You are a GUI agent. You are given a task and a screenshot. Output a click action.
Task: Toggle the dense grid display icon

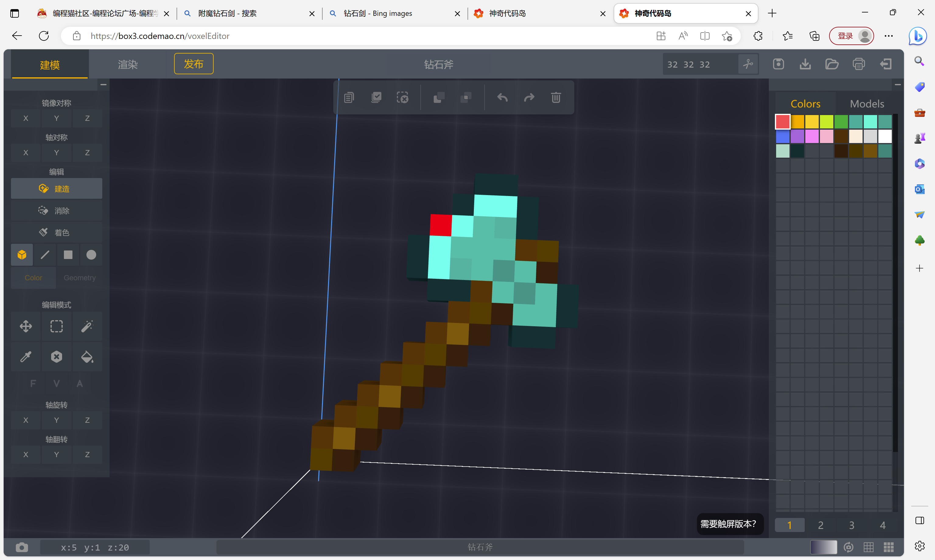click(x=889, y=547)
